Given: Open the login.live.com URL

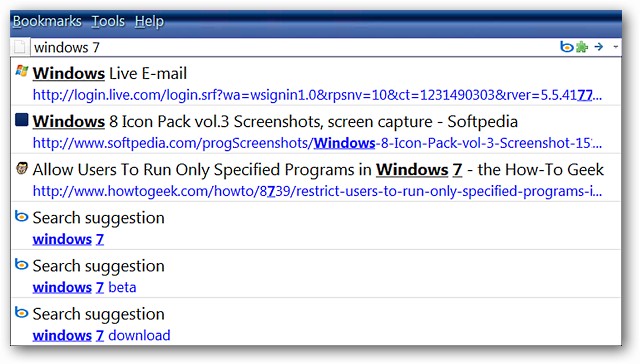Looking at the screenshot, I should 317,95.
